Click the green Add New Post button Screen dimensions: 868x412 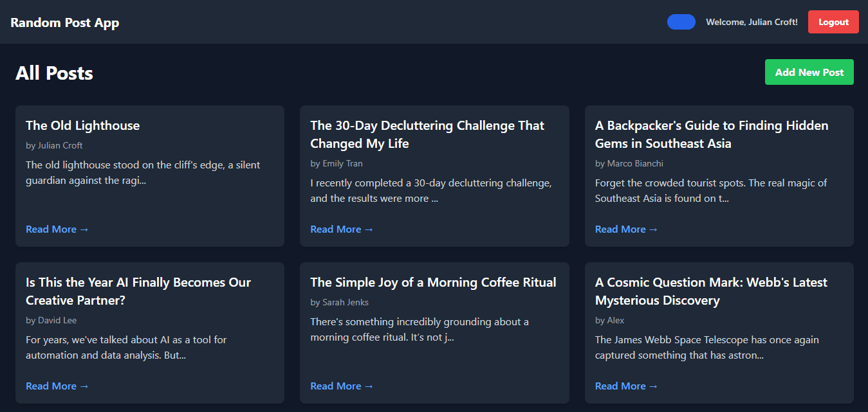[809, 72]
